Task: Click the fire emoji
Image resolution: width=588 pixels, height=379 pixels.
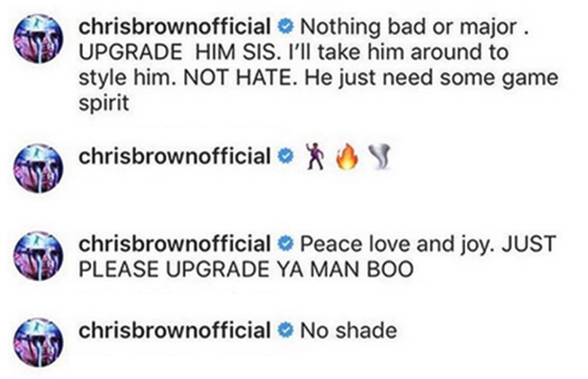Action: coord(346,156)
